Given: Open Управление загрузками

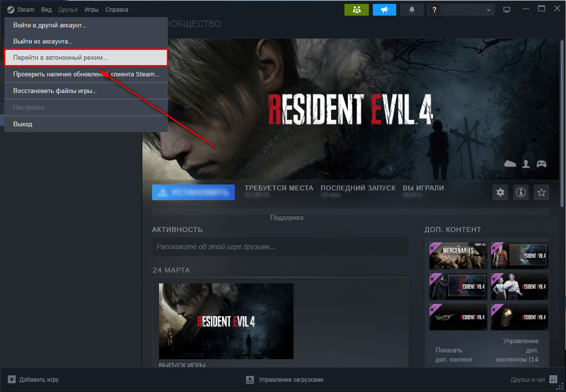Looking at the screenshot, I should click(284, 380).
